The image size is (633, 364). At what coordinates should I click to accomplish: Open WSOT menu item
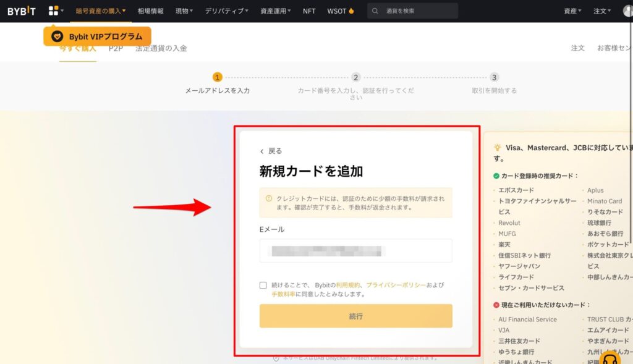tap(341, 11)
